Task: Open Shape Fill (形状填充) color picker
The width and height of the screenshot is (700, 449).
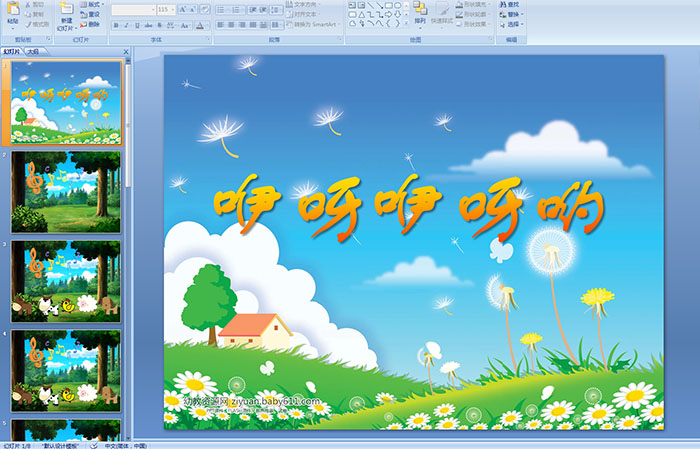Action: (474, 4)
